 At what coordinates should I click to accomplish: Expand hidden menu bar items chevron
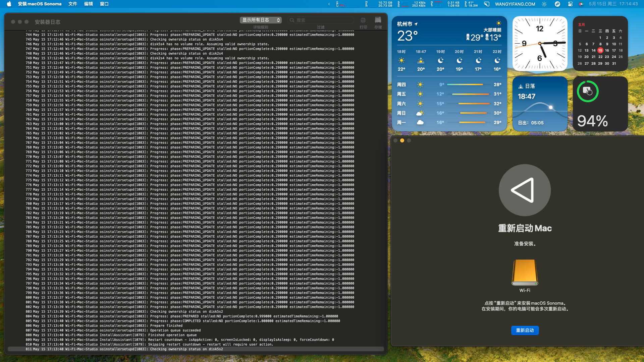(329, 4)
